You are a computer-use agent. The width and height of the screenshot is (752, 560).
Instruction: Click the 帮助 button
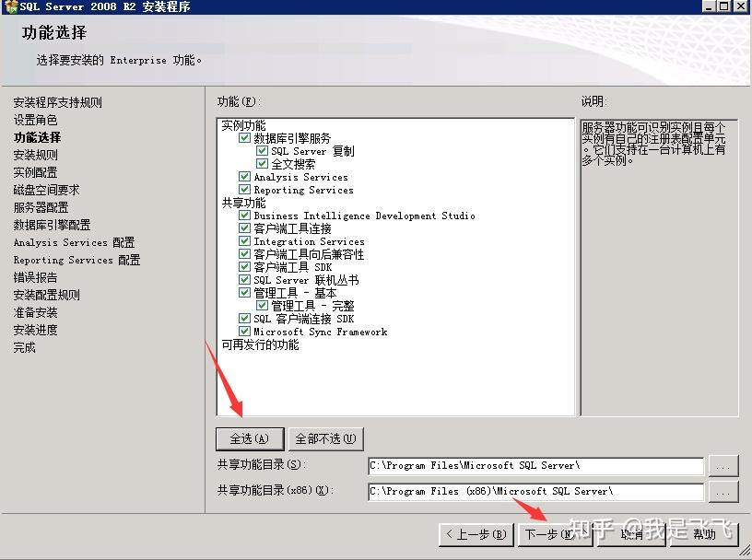[x=704, y=534]
